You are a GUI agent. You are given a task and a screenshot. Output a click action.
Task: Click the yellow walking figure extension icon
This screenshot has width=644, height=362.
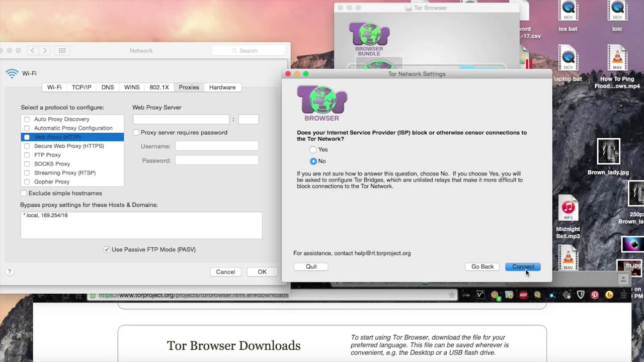609,295
